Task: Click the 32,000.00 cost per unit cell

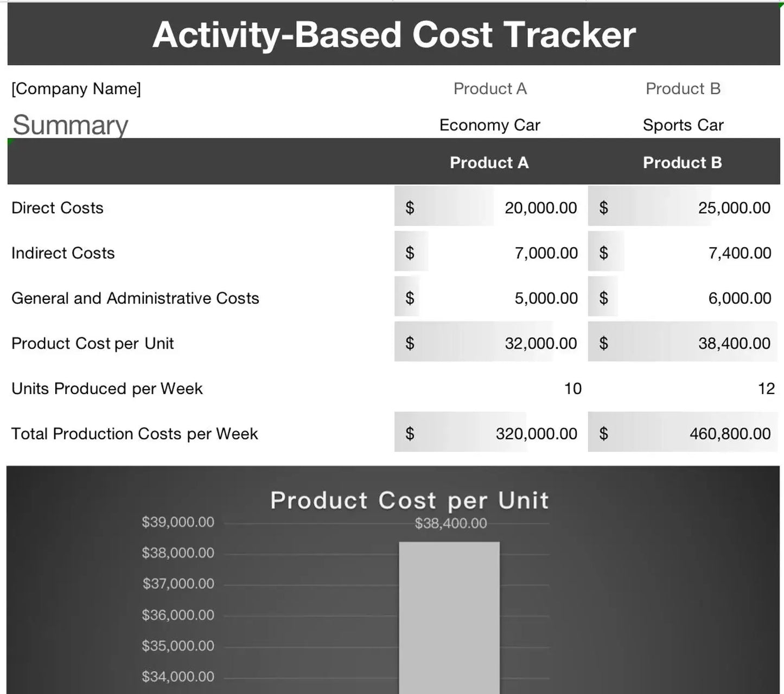Action: [540, 343]
